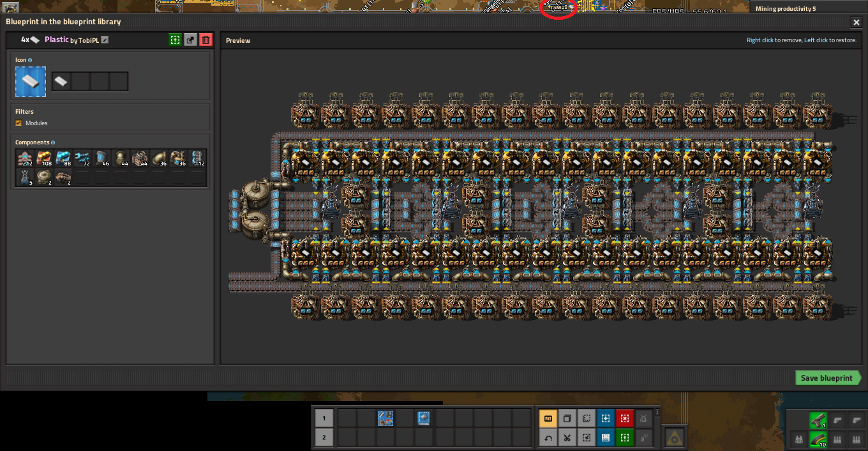The width and height of the screenshot is (868, 451).
Task: Click the first plastic bar icon slot
Action: (61, 82)
